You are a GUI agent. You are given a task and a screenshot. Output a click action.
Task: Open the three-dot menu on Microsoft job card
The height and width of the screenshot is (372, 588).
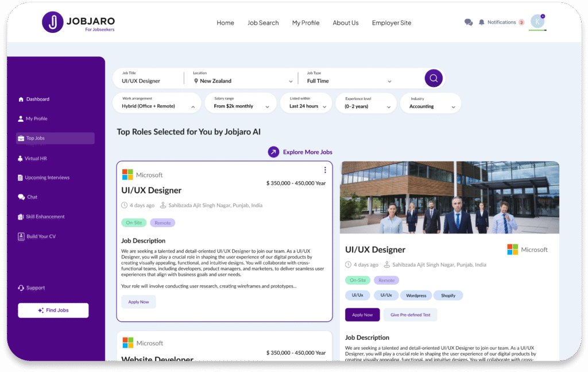pos(325,170)
